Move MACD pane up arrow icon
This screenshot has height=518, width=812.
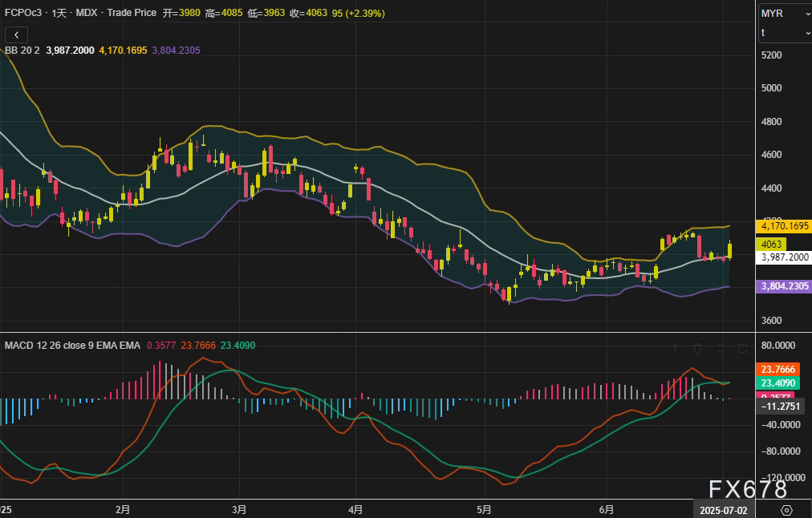(675, 348)
